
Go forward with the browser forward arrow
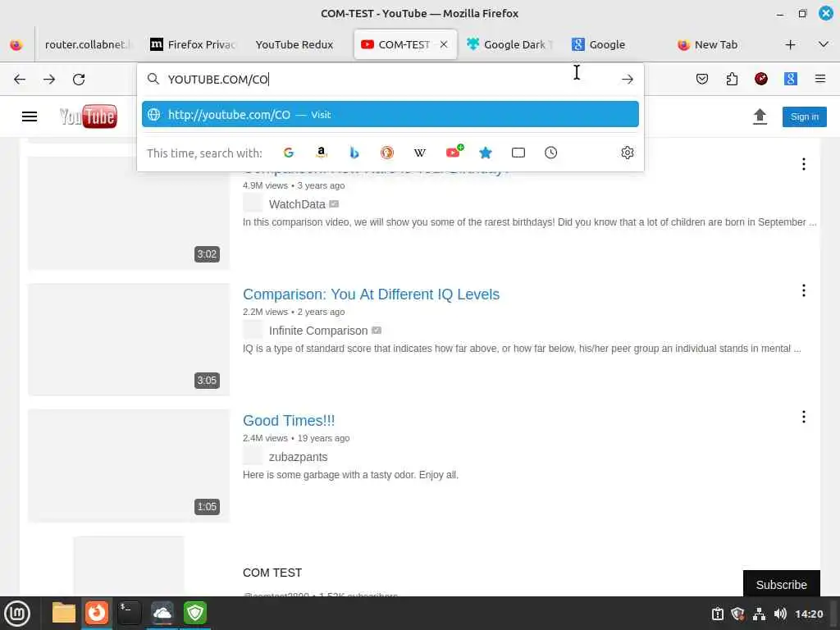click(49, 80)
